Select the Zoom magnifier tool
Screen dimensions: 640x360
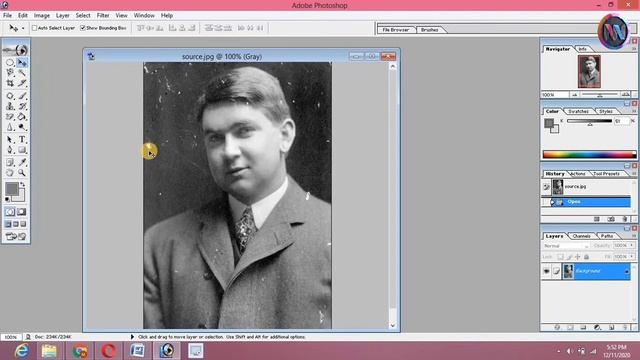point(22,173)
